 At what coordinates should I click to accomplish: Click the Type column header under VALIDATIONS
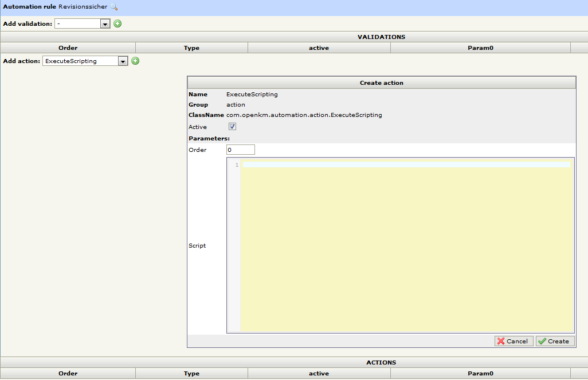coord(191,48)
